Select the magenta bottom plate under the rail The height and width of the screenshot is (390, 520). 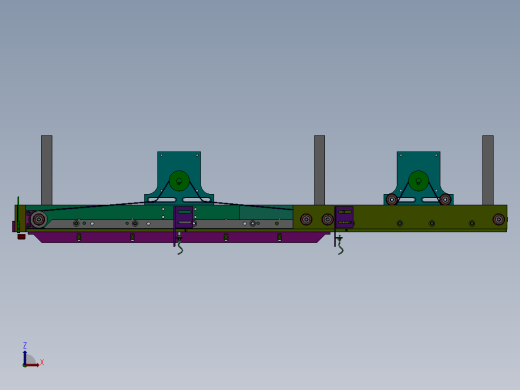coord(178,237)
